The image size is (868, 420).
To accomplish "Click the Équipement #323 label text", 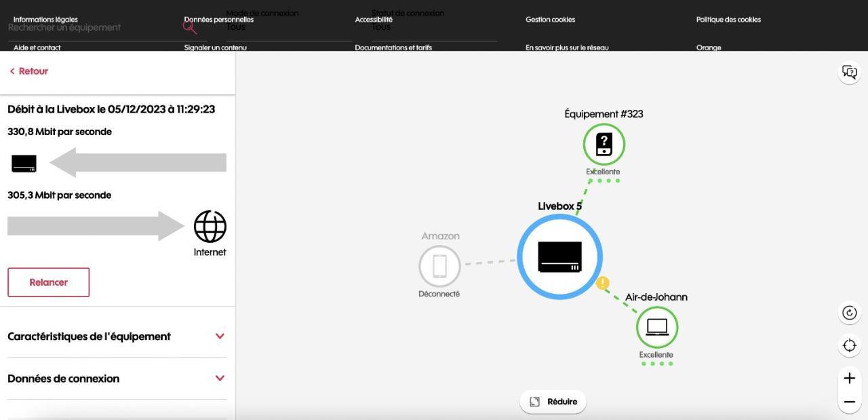I will pos(604,114).
